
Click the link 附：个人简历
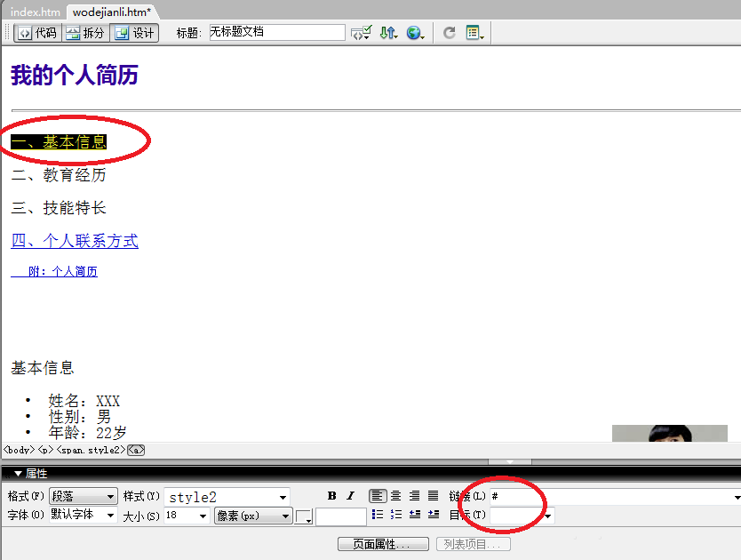(54, 271)
